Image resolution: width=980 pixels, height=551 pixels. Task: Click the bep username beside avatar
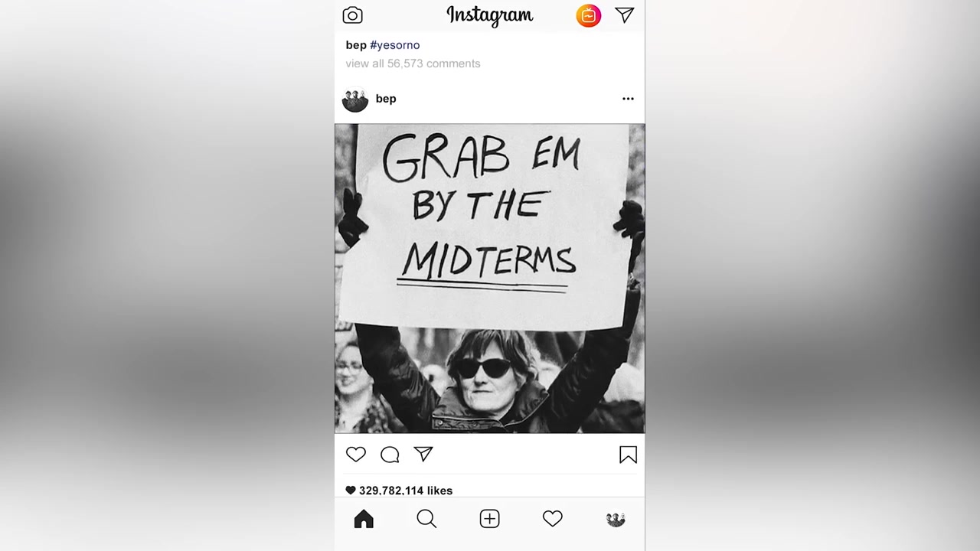386,99
